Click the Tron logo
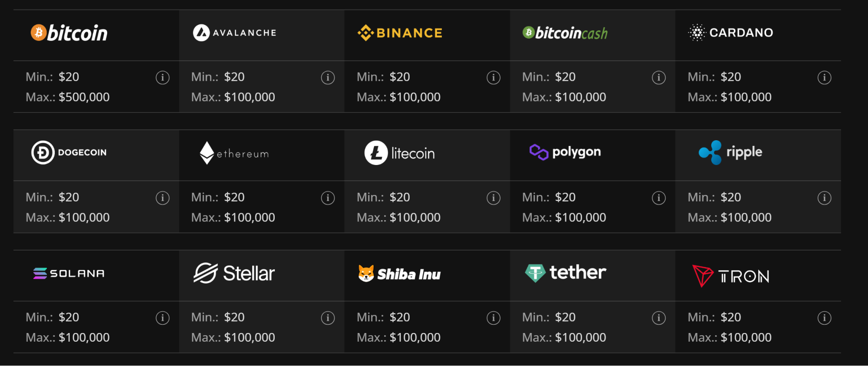Viewport: 868px width, 366px height. pos(731,276)
